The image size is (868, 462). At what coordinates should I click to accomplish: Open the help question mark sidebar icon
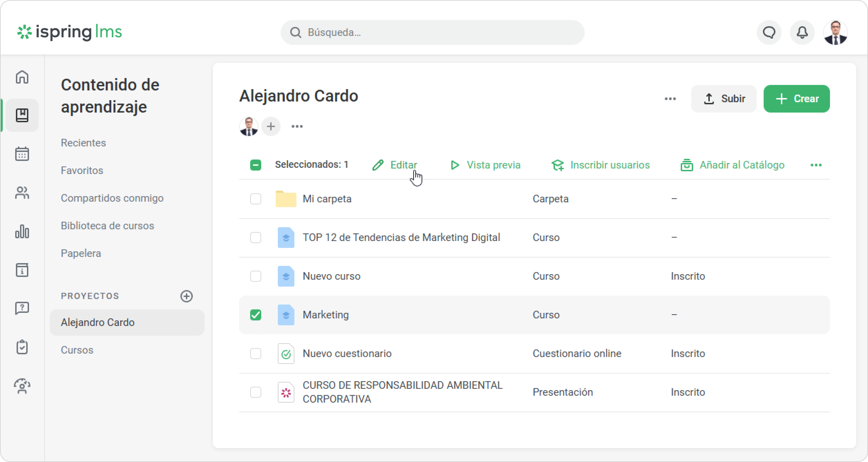(22, 308)
